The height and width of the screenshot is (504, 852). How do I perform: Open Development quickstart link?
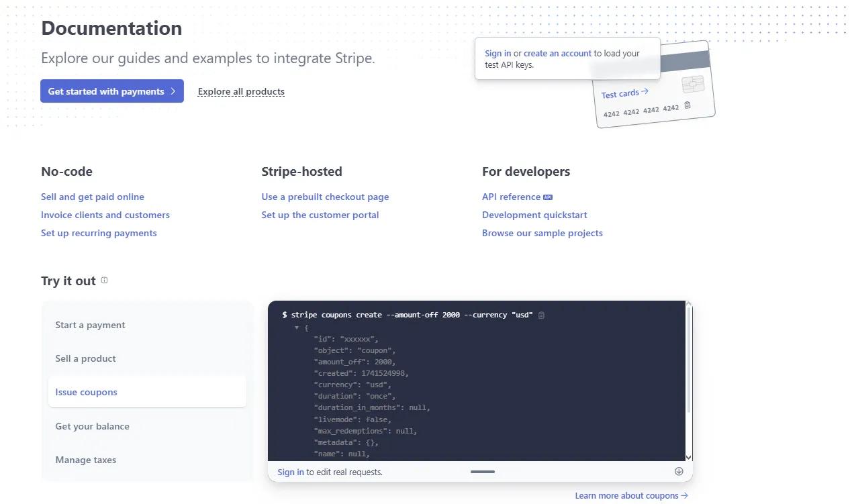[534, 215]
